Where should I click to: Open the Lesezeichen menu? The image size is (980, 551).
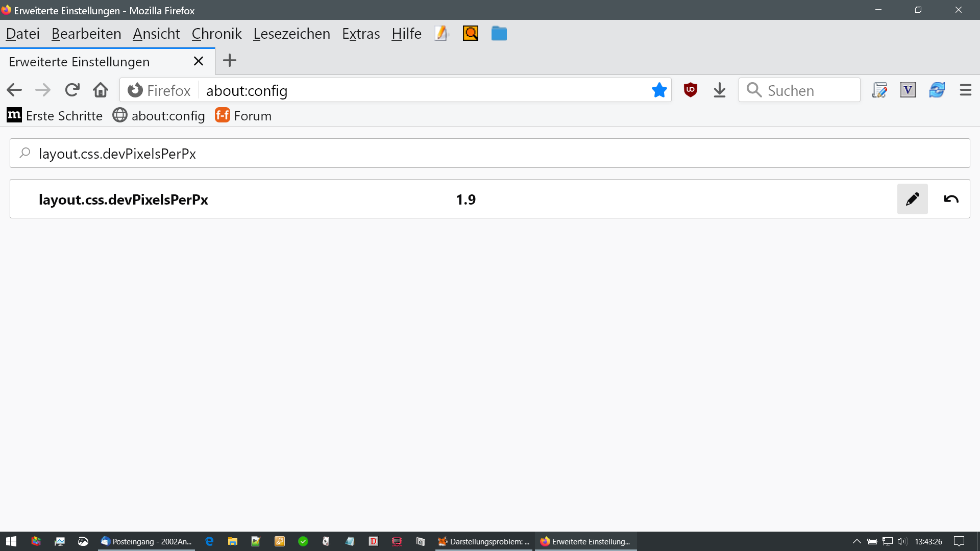291,34
